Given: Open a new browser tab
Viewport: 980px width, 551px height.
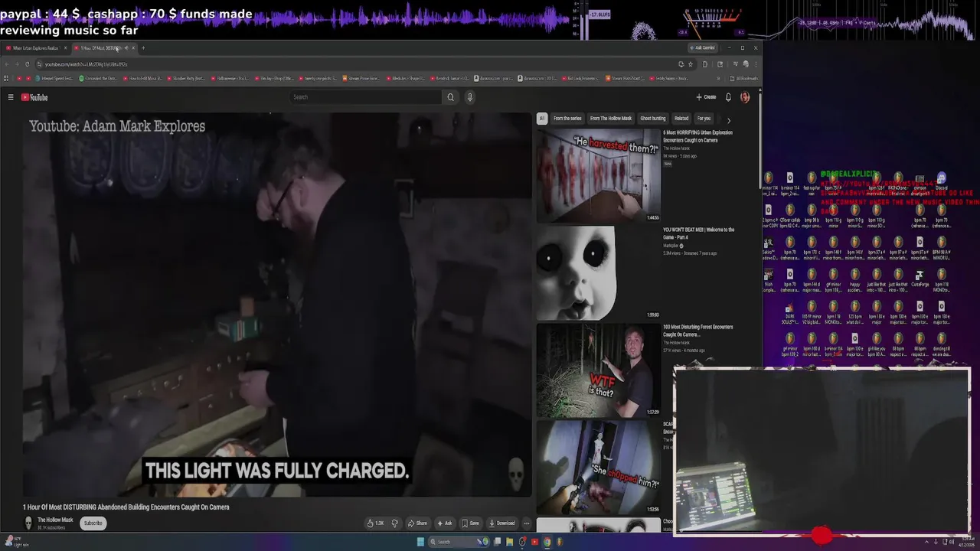Looking at the screenshot, I should click(x=143, y=48).
